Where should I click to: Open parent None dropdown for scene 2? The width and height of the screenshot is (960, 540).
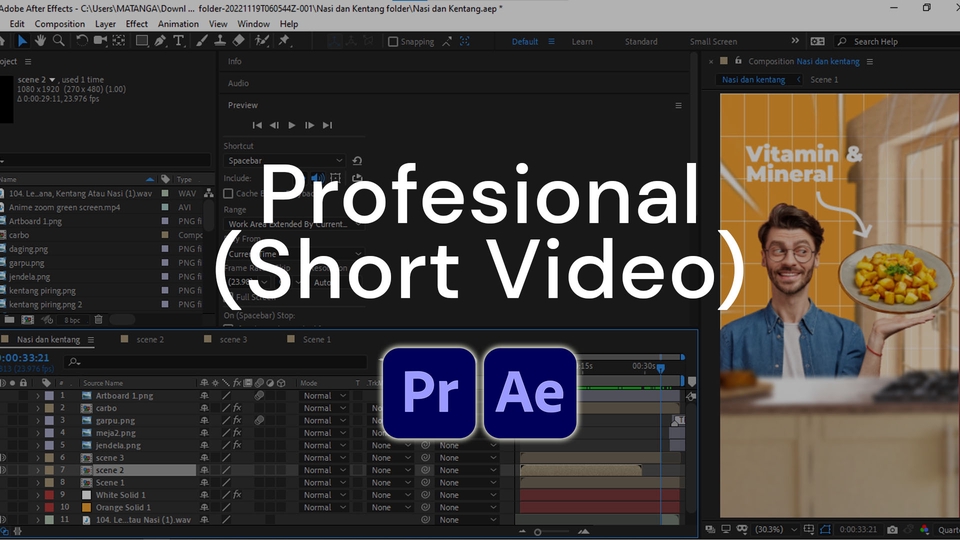[467, 470]
